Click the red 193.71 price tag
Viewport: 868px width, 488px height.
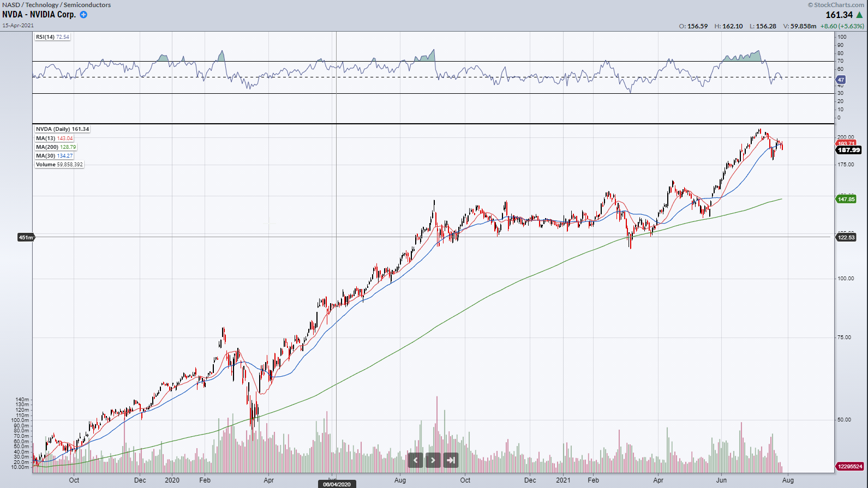pos(846,143)
